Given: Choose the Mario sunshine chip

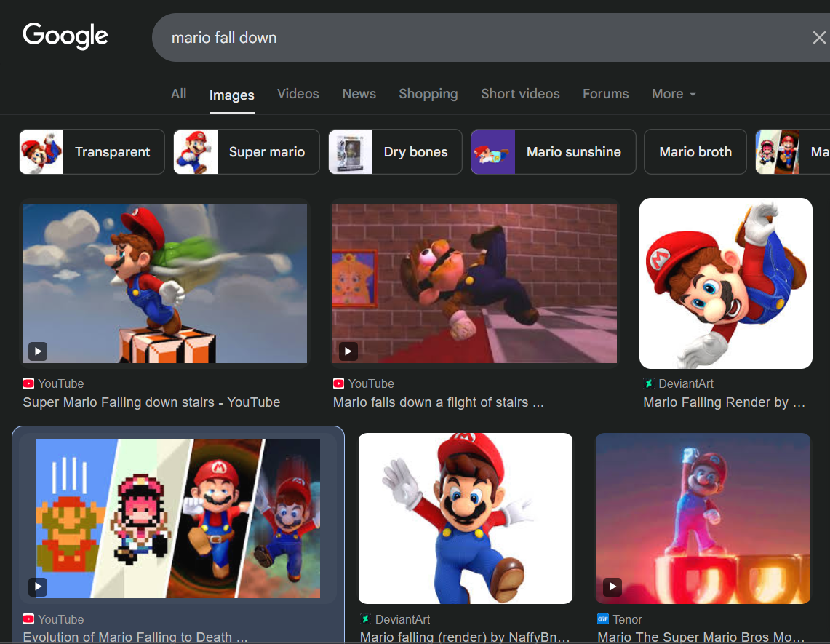Looking at the screenshot, I should [x=553, y=152].
